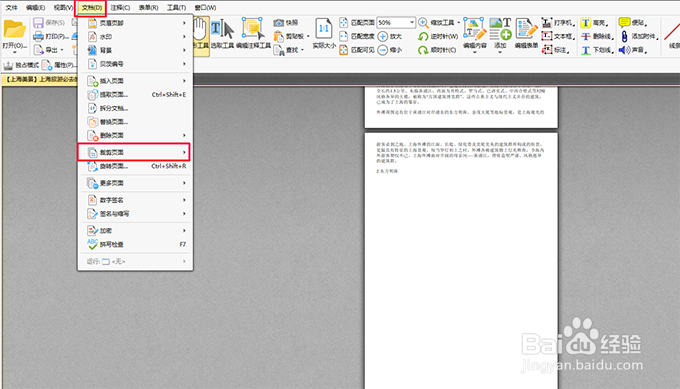
Task: Open the Tools (工具) menu
Action: point(177,7)
